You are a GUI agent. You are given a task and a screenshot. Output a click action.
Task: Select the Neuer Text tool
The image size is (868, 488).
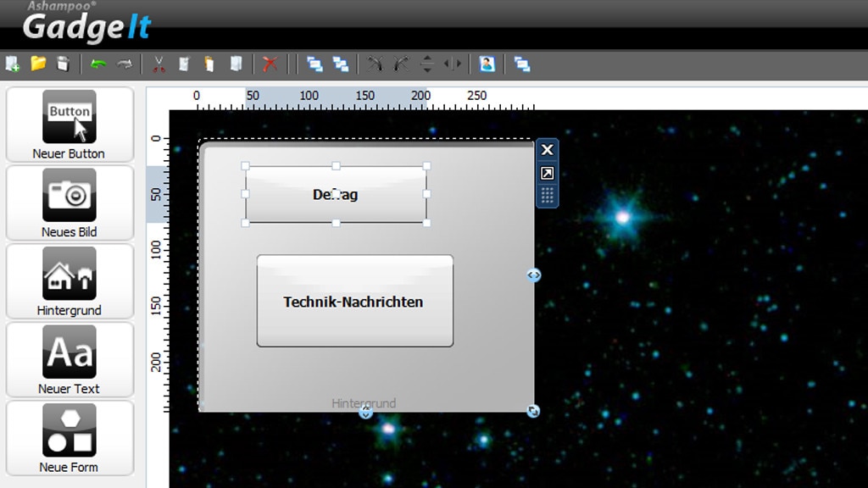click(69, 358)
